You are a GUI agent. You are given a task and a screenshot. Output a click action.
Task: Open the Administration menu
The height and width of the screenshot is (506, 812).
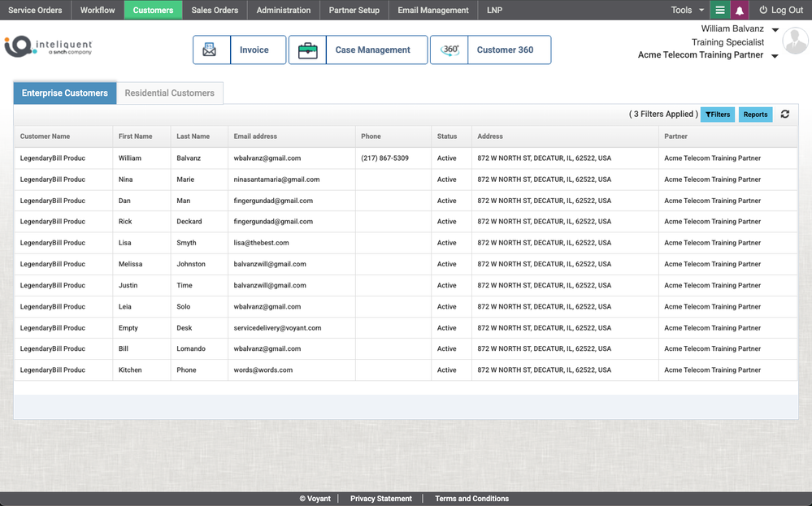[284, 10]
